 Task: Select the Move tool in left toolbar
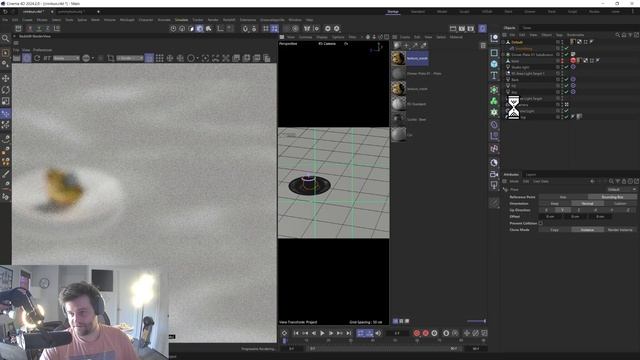[x=5, y=78]
